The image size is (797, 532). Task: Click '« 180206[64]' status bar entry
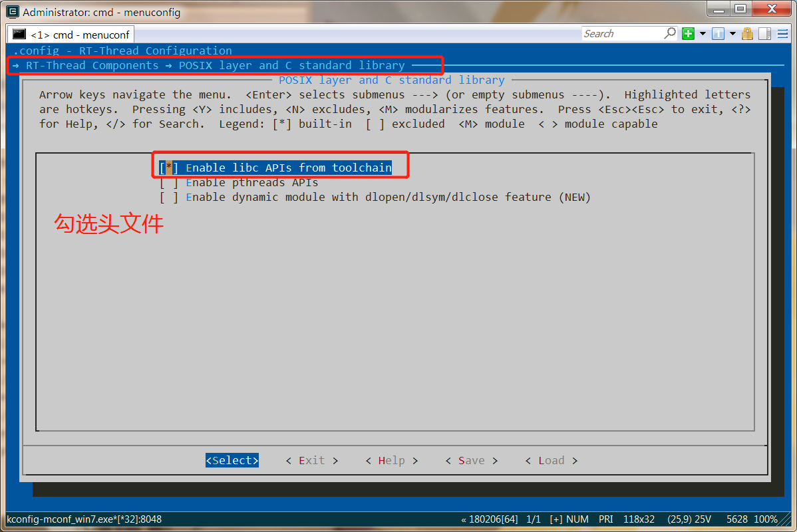click(490, 519)
